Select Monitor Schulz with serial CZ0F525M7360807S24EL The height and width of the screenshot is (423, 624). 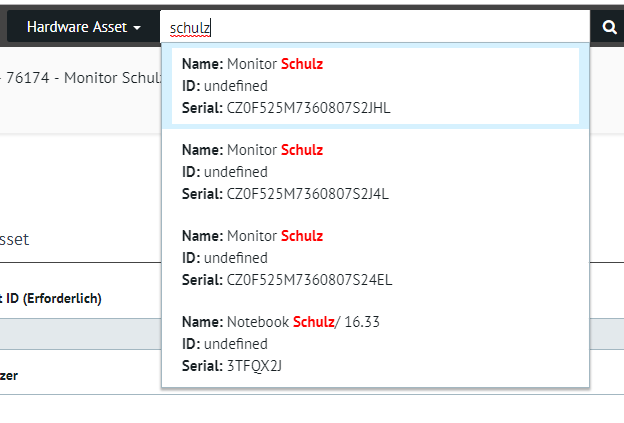click(375, 258)
